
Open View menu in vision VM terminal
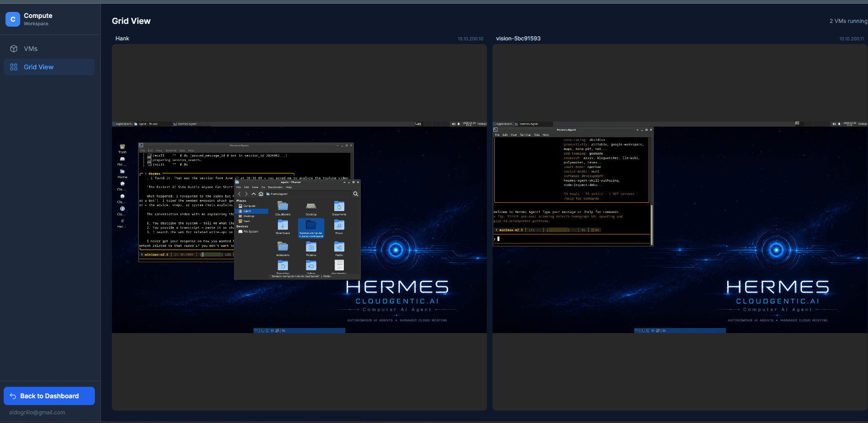coord(514,135)
